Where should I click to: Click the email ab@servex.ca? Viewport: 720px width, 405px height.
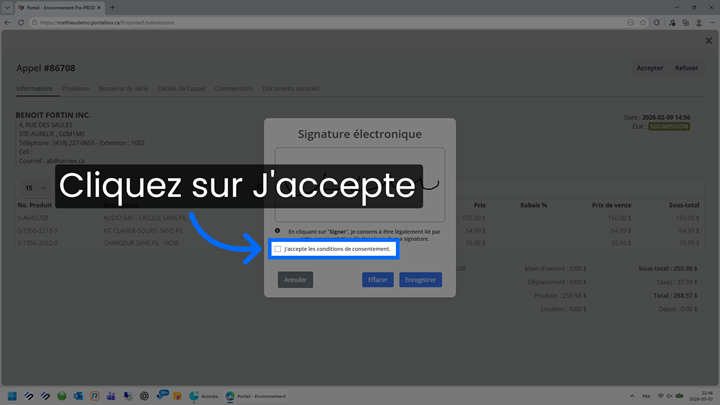click(x=65, y=161)
